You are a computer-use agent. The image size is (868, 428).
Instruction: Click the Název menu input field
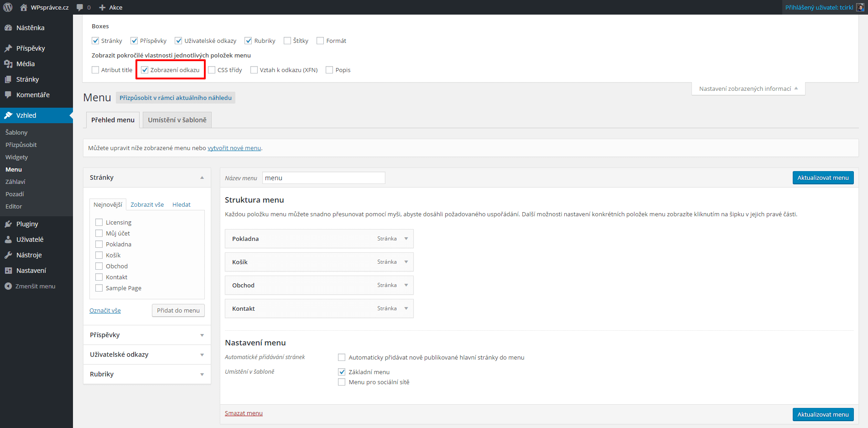tap(324, 178)
